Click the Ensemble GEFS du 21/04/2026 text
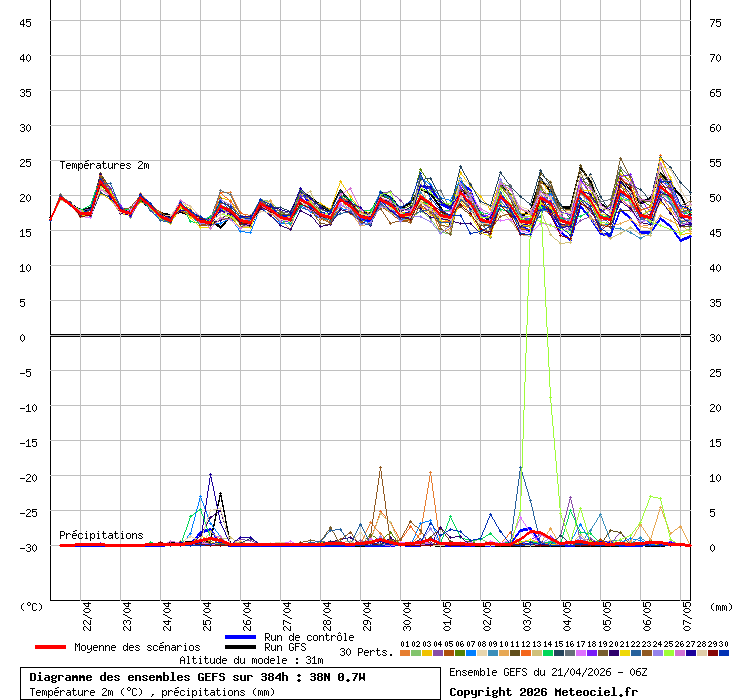Image resolution: width=740 pixels, height=700 pixels. pyautogui.click(x=548, y=672)
